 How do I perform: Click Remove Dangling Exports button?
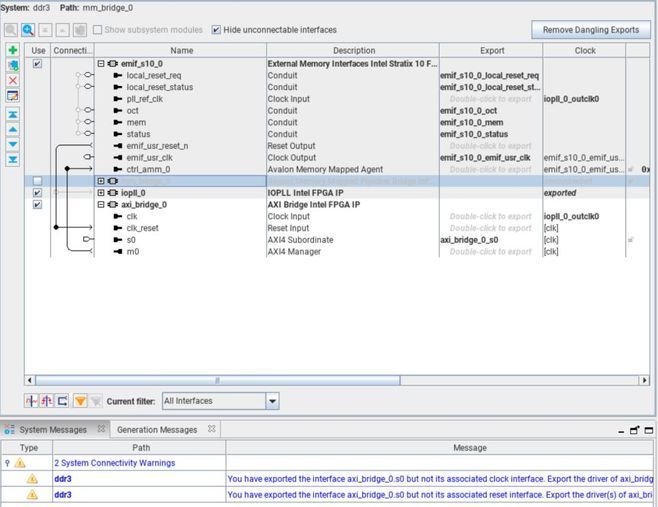tap(591, 30)
